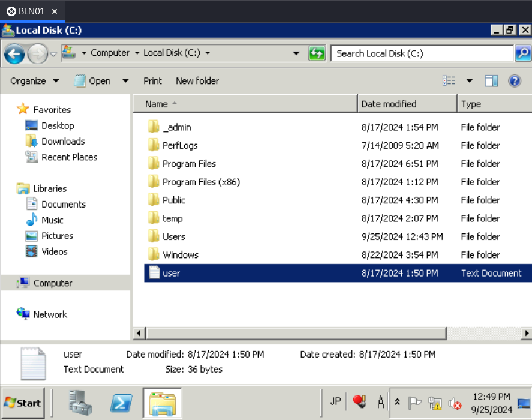Click the Start button
Screen dimensions: 532x420
[x=23, y=403]
